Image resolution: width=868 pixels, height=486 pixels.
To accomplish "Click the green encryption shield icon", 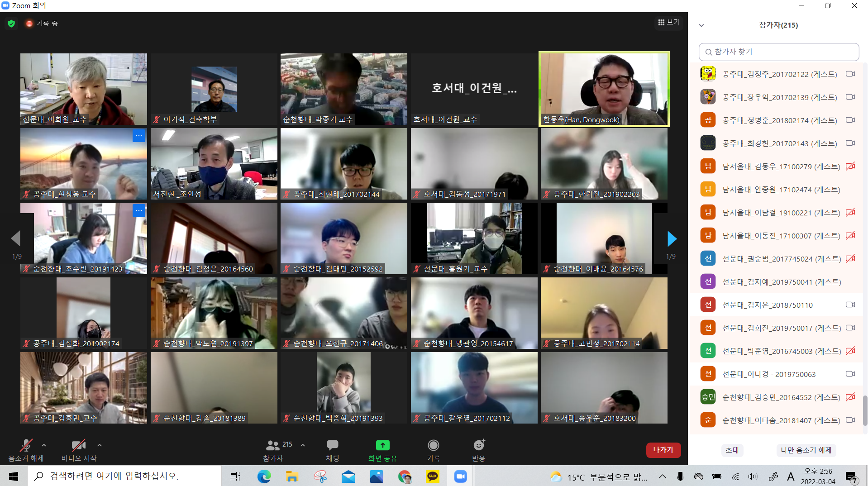I will [11, 24].
